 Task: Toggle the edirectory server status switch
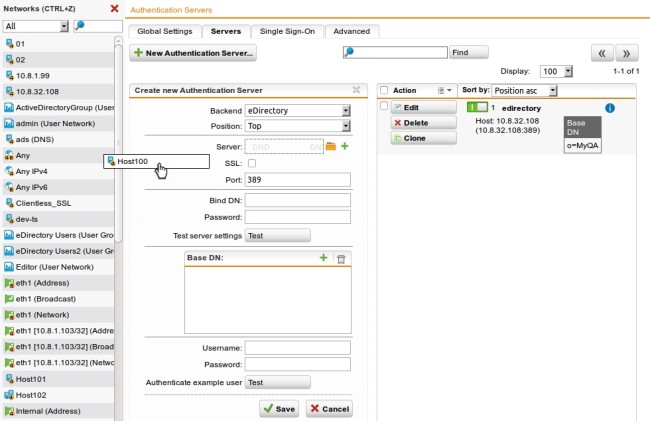tap(477, 107)
